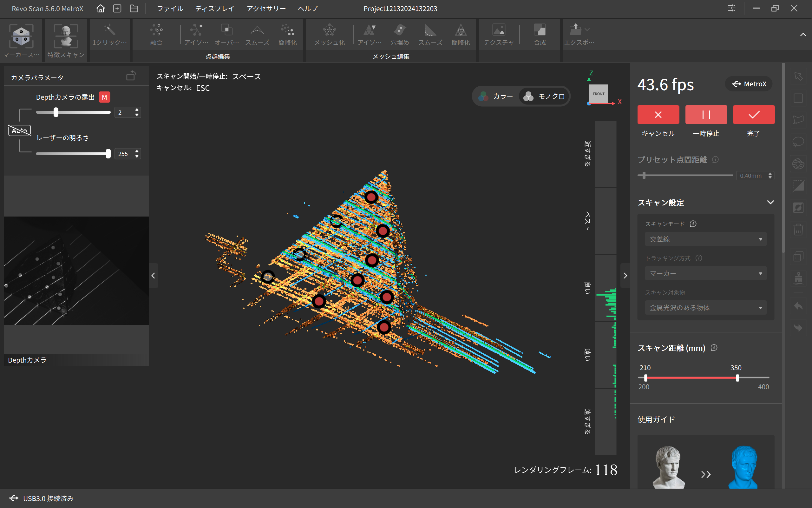Open the スキャンモード 交差線 dropdown

click(x=706, y=239)
